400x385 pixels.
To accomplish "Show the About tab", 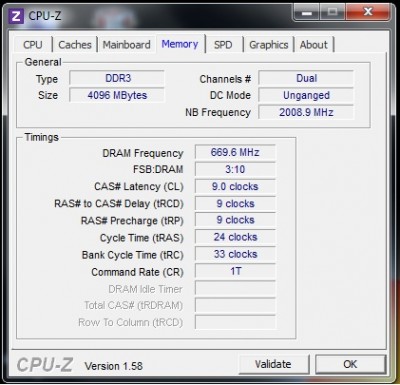I will tap(314, 45).
